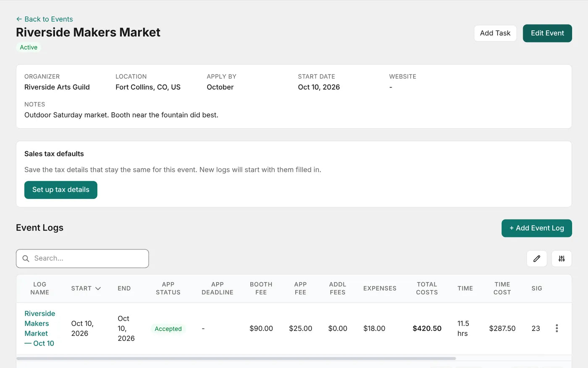Click the Active status badge
This screenshot has height=368, width=588.
tap(29, 48)
